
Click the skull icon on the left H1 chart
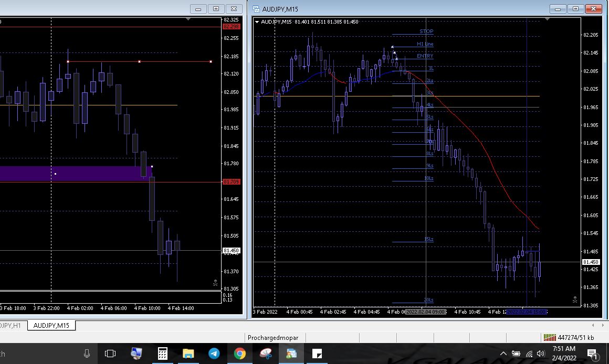[215, 283]
